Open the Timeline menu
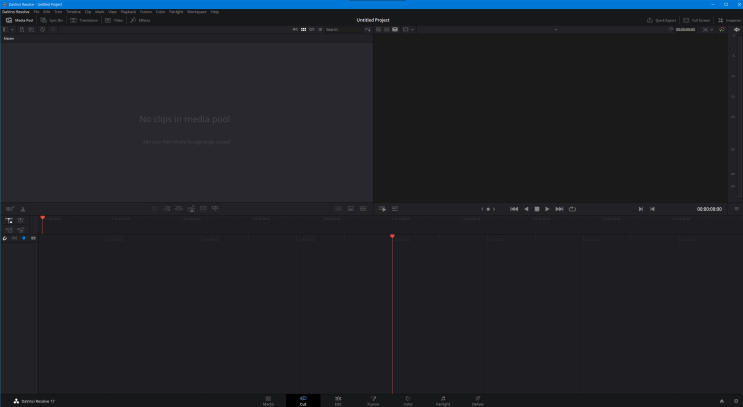The height and width of the screenshot is (407, 743). (73, 12)
